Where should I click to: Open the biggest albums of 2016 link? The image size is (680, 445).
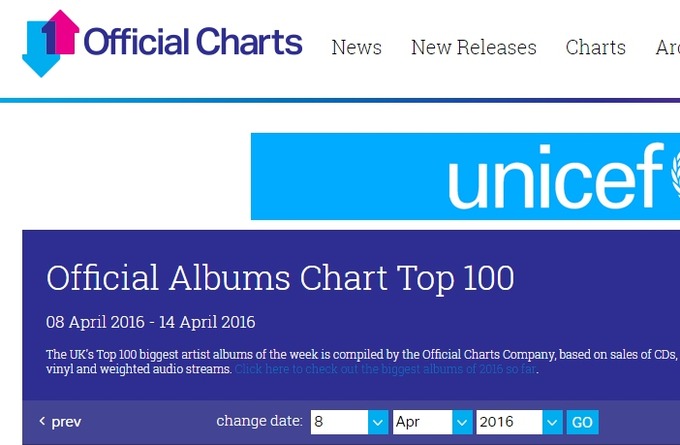coord(385,369)
